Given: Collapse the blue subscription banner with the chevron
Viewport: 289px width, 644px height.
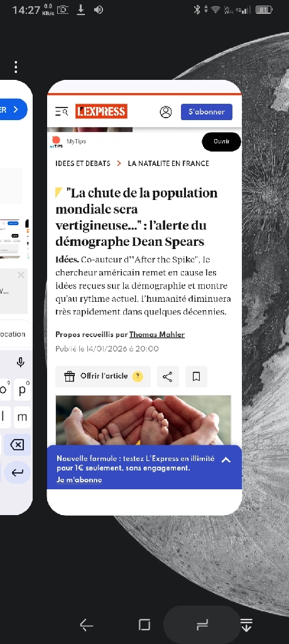Looking at the screenshot, I should coord(226,460).
